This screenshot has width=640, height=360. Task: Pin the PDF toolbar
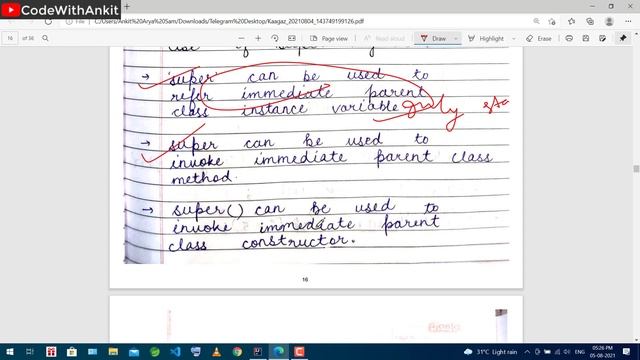[623, 38]
